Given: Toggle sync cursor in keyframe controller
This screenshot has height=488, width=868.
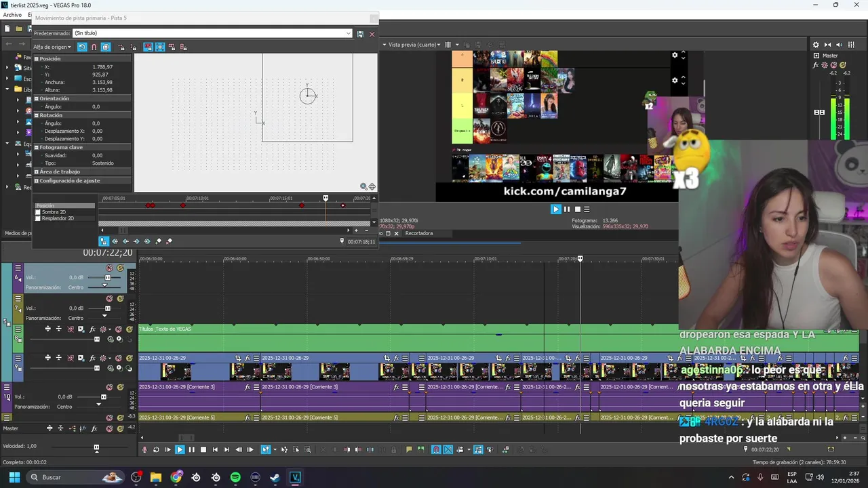Looking at the screenshot, I should (x=104, y=241).
